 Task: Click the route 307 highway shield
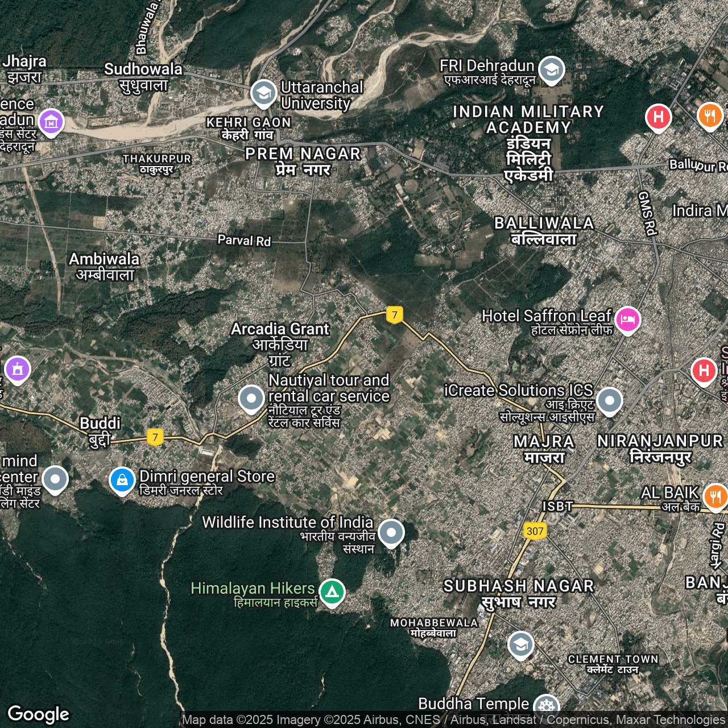pos(535,531)
